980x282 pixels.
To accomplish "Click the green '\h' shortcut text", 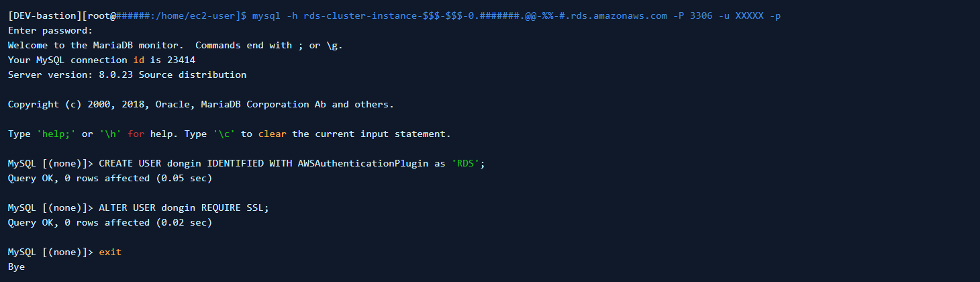I will (x=110, y=134).
